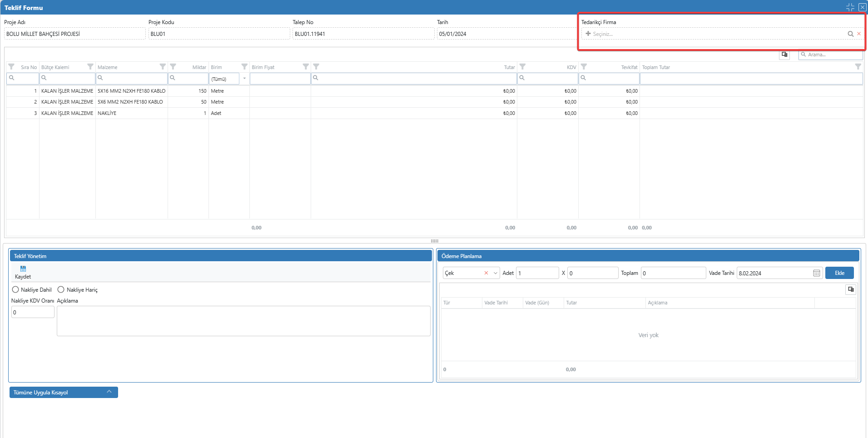
Task: Click column chooser icon above main grid
Action: coord(784,55)
